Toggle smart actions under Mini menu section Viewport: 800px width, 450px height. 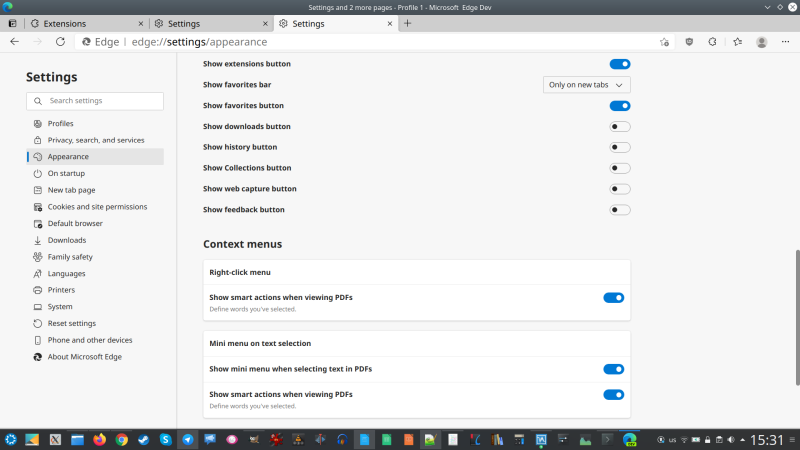tap(614, 394)
